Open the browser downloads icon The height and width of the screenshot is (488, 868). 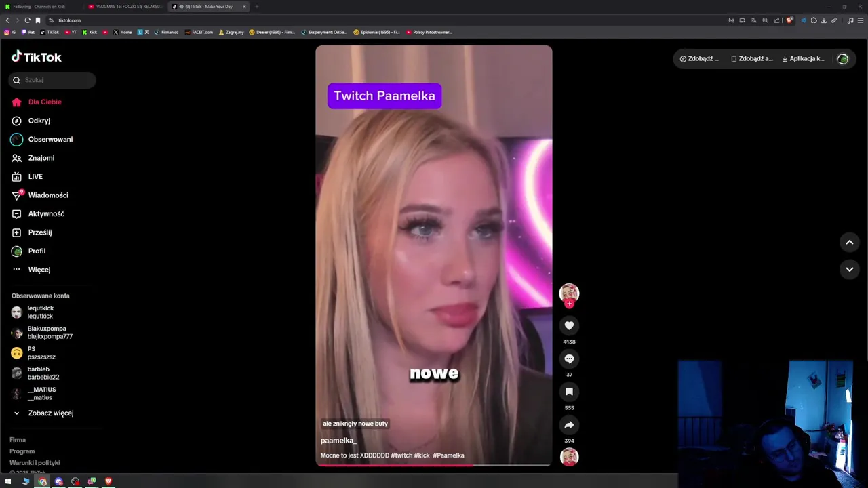[x=824, y=20]
